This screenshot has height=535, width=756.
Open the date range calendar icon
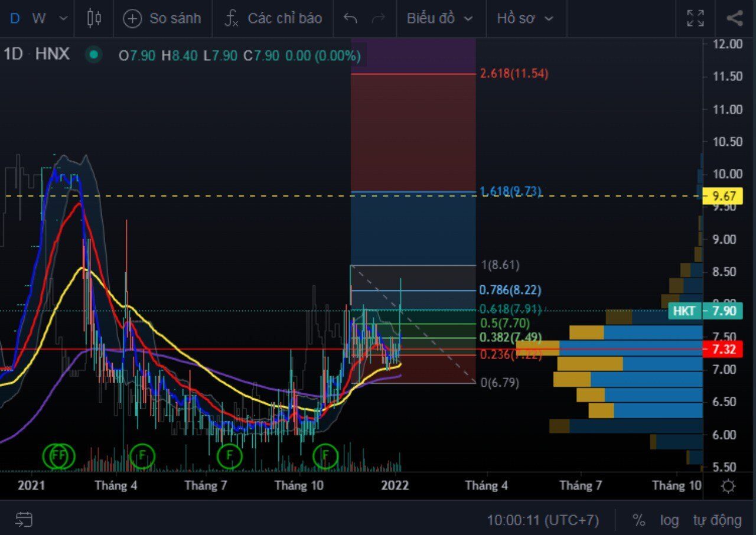pyautogui.click(x=24, y=520)
